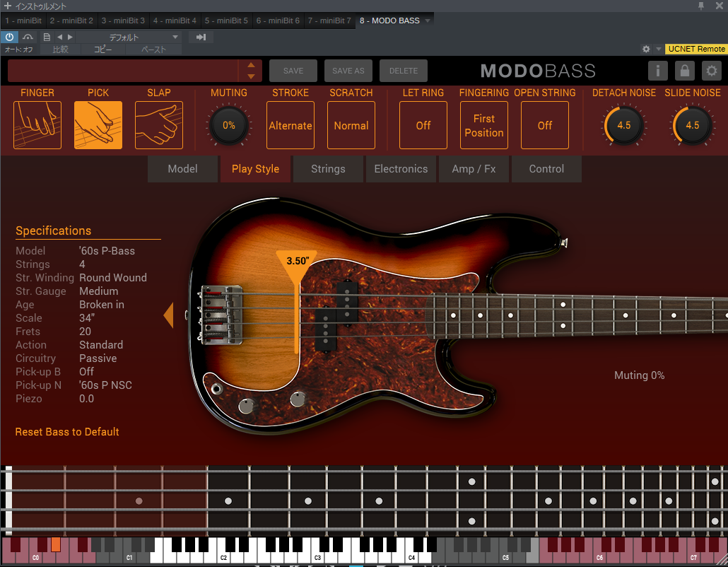Toggle SCRATCH Normal button

351,125
